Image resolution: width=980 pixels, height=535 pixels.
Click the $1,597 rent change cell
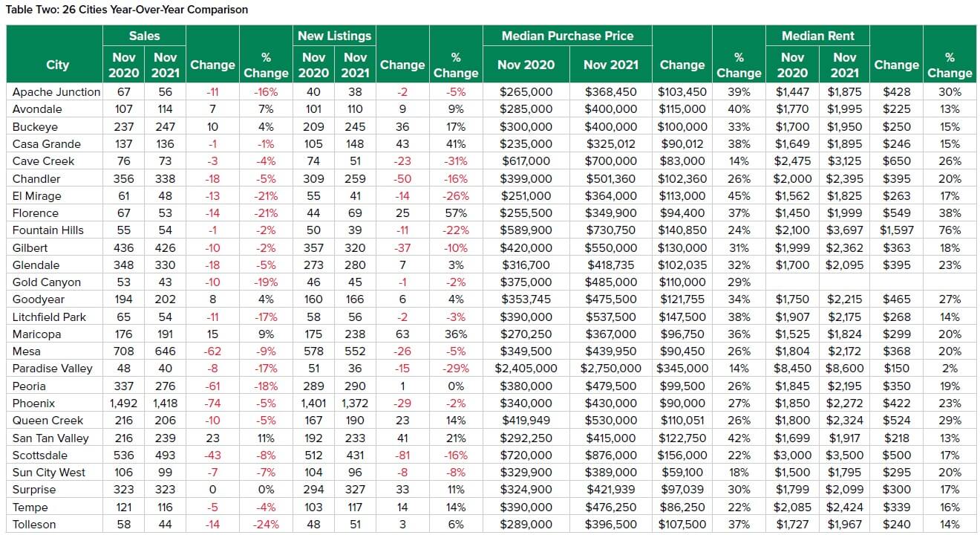pos(896,230)
